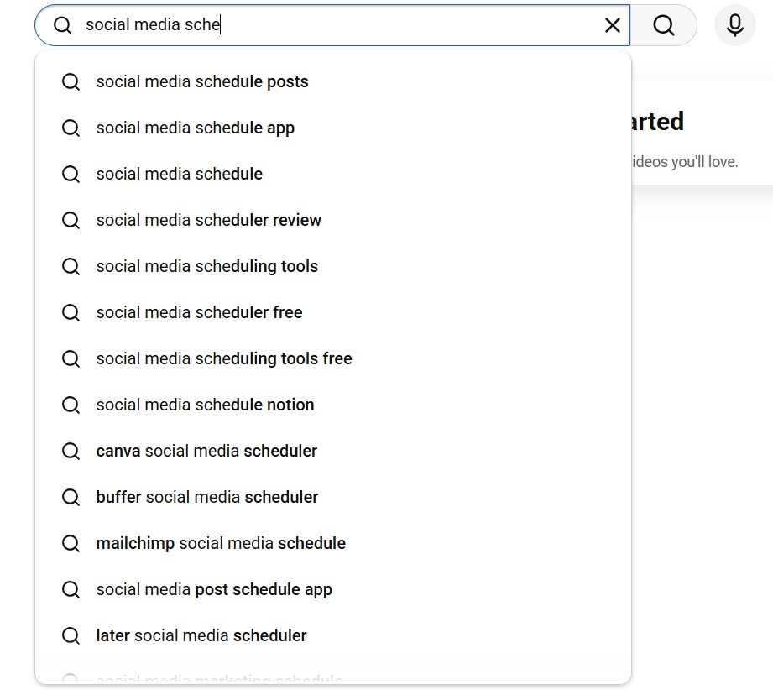Click the magnifier icon beside 'buffer social media scheduler'
The width and height of the screenshot is (773, 700).
71,497
